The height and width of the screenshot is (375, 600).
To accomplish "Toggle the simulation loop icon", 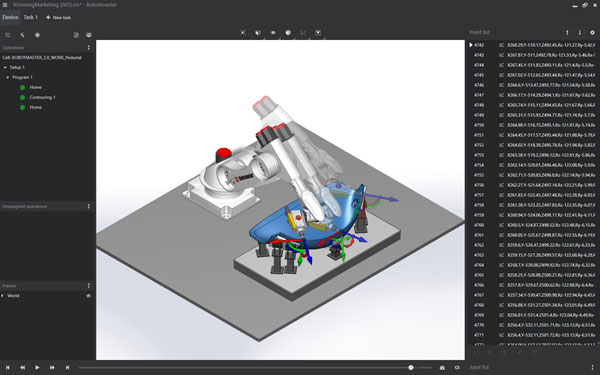I will [x=457, y=367].
